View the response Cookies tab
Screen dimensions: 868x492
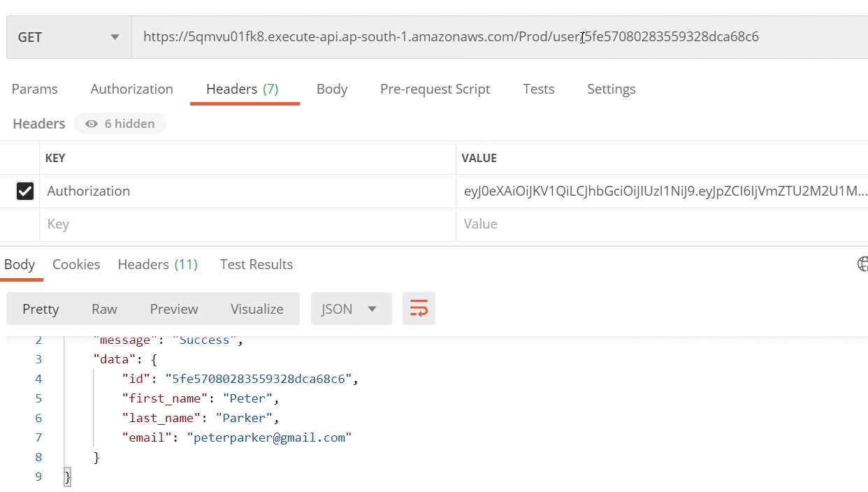(76, 264)
